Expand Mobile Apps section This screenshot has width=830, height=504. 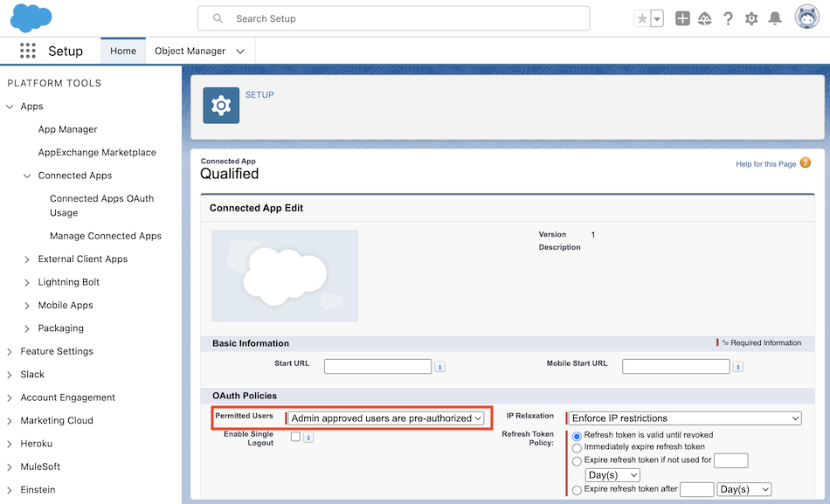pyautogui.click(x=27, y=306)
